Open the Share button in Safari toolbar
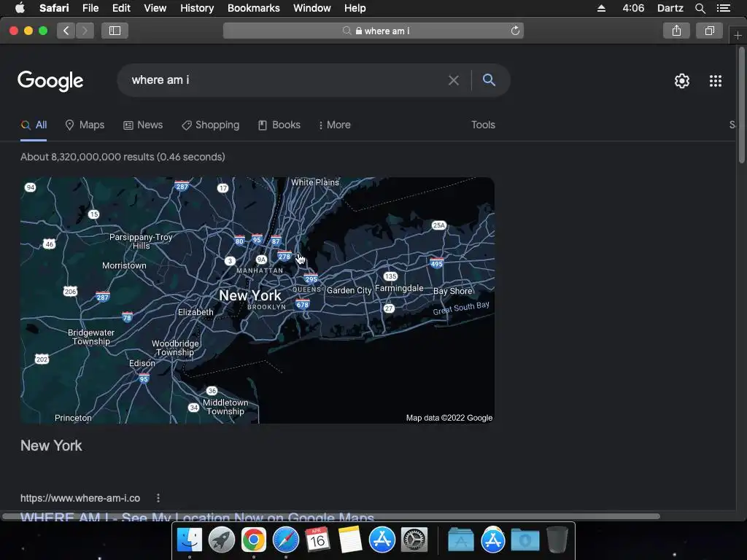Image resolution: width=747 pixels, height=560 pixels. (676, 31)
